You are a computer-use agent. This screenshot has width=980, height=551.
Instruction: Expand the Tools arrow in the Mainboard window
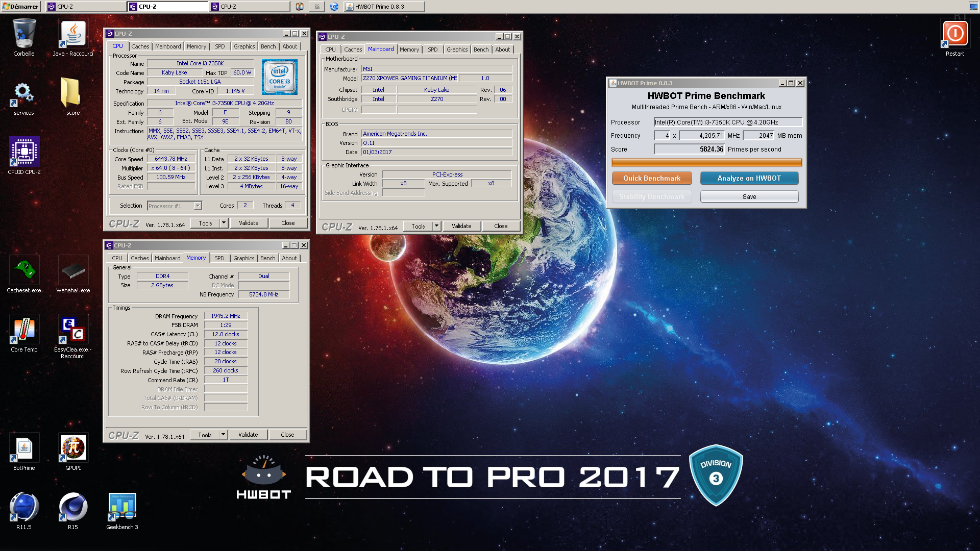[x=436, y=226]
